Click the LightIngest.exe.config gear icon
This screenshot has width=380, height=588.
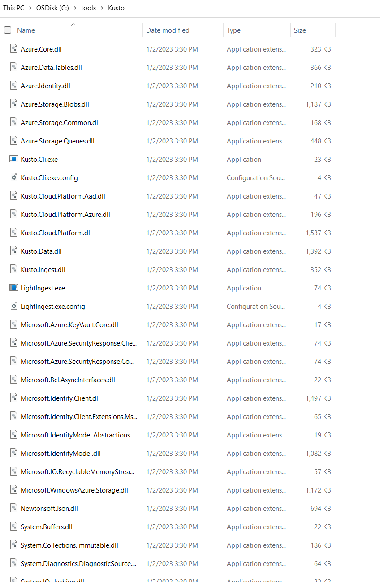13,306
